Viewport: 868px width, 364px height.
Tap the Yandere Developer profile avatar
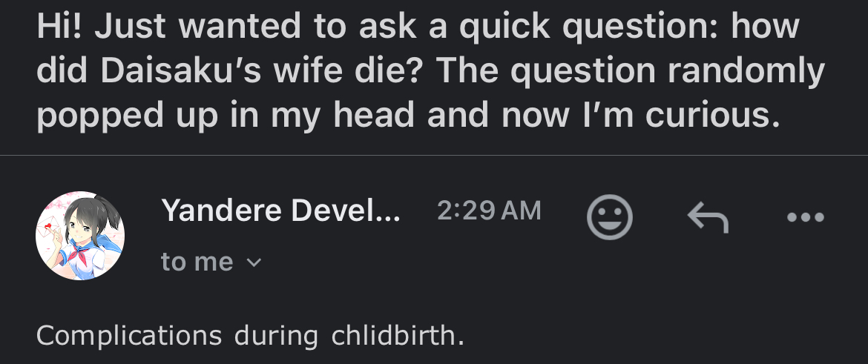point(80,236)
